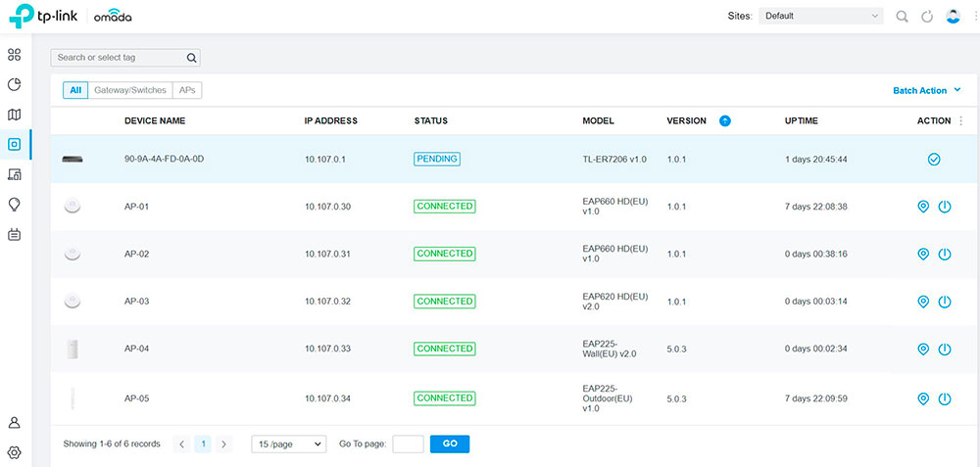Open the Dashboard sidebar icon
Viewport: 980px width, 467px height.
(15, 55)
